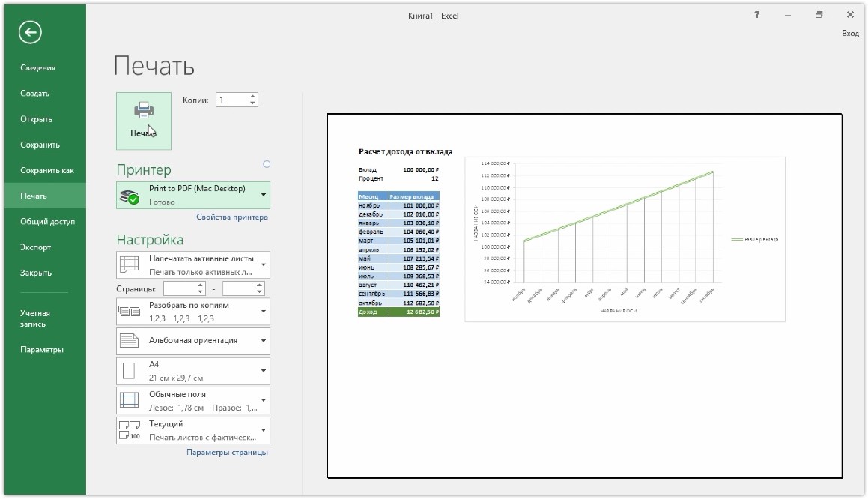Expand the print active sheets dropdown

(264, 264)
